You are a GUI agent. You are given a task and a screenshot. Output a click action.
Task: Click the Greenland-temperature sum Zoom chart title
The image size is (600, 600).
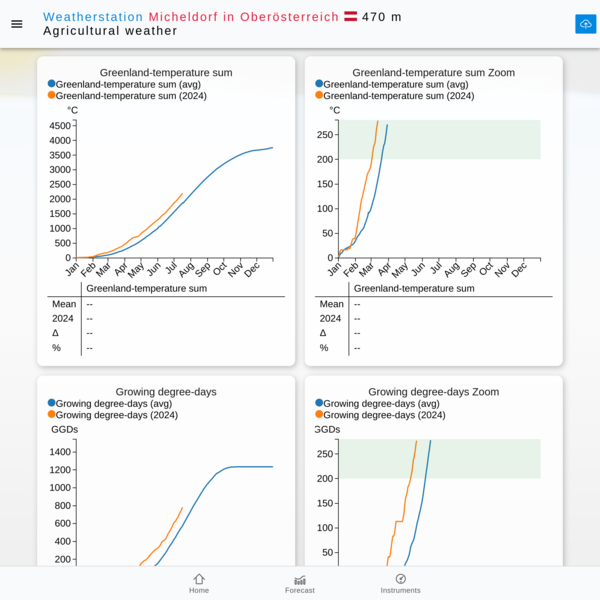[434, 72]
